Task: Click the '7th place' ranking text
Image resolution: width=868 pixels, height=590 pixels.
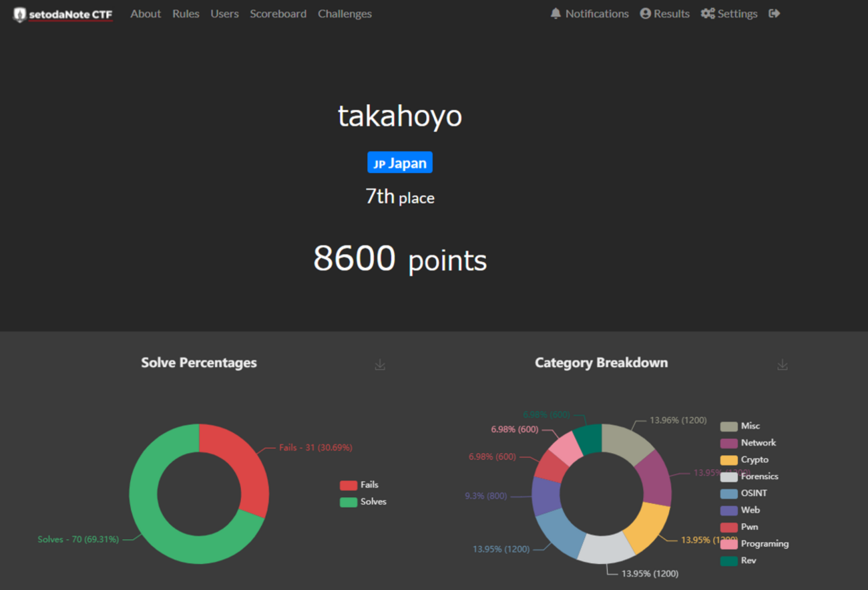Action: click(400, 197)
